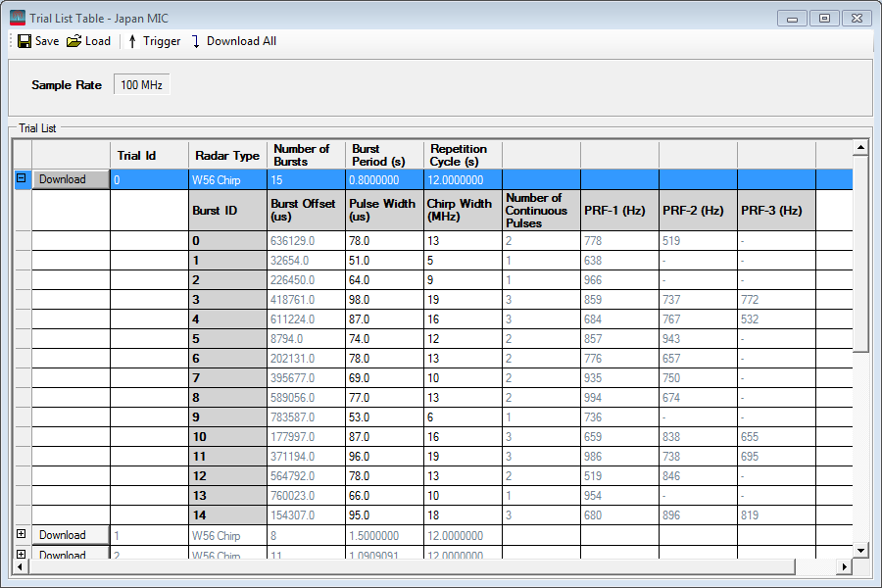This screenshot has width=882, height=588.
Task: Click the vertical scrollbar up arrow
Action: (860, 148)
